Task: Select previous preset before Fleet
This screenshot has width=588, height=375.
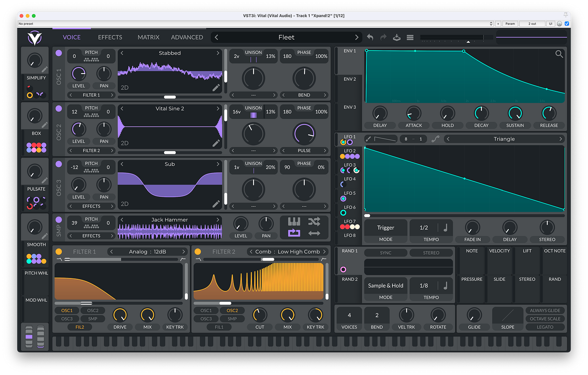Action: tap(216, 37)
